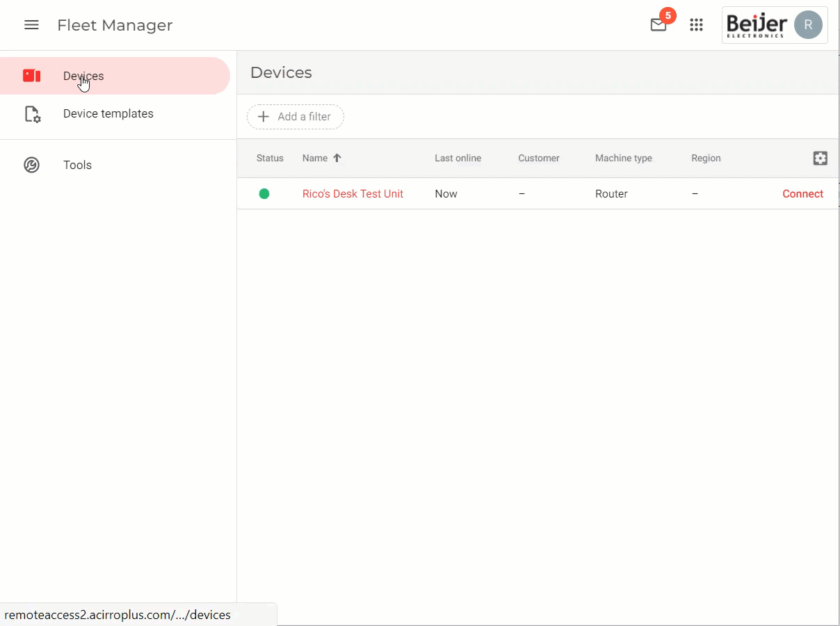Open Rico's Desk Test Unit device

pos(353,194)
